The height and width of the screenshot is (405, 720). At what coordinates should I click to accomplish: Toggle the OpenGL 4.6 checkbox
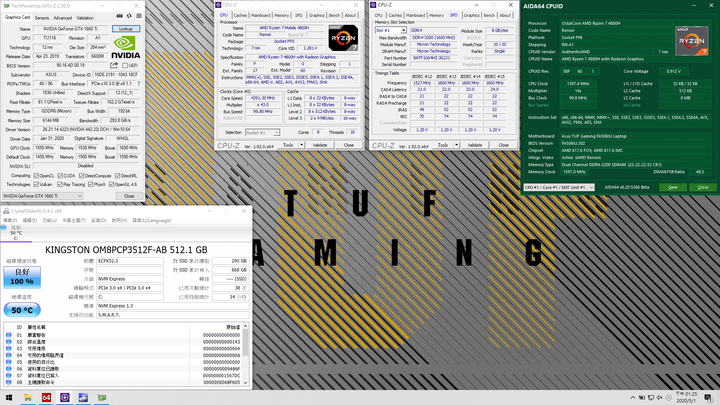coord(111,184)
